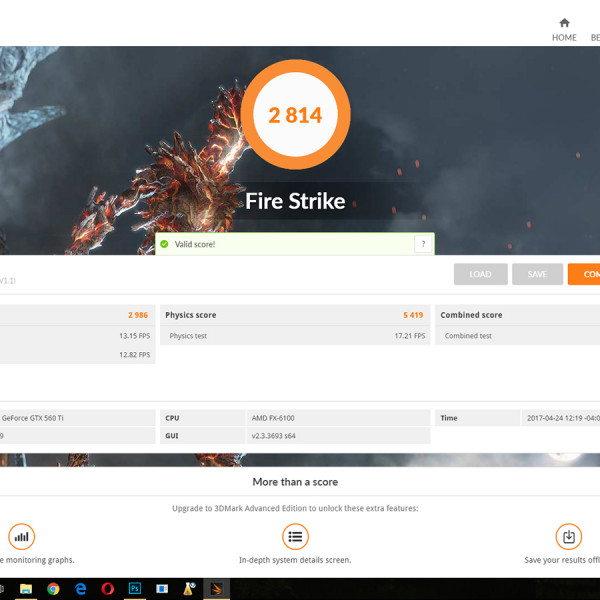Image resolution: width=600 pixels, height=600 pixels.
Task: Click the question mark help button
Action: (x=424, y=244)
